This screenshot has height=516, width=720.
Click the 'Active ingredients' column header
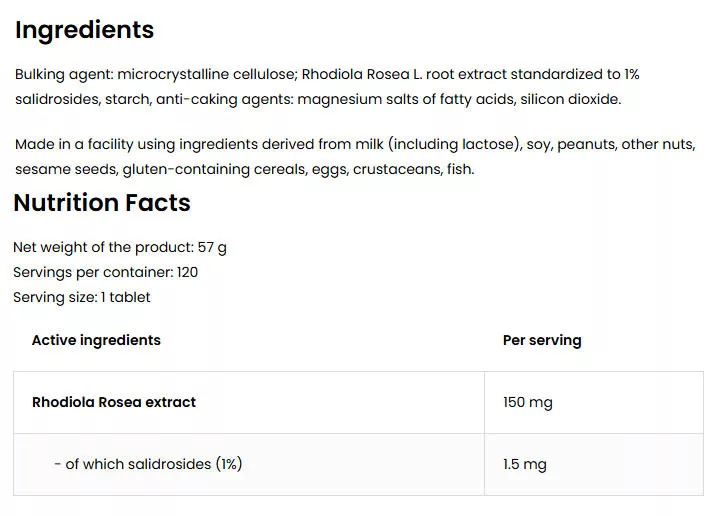[96, 340]
